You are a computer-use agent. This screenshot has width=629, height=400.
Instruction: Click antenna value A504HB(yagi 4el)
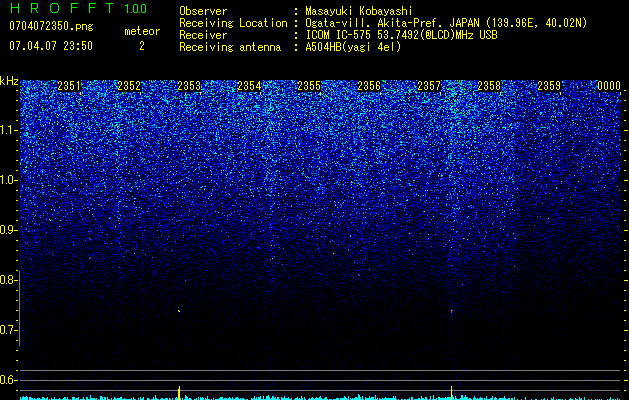(x=353, y=47)
